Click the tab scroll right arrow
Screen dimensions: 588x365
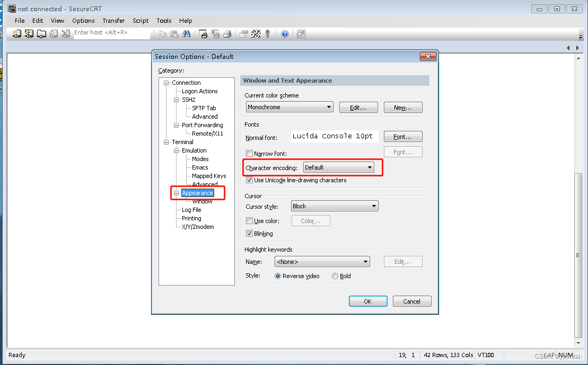pos(577,48)
